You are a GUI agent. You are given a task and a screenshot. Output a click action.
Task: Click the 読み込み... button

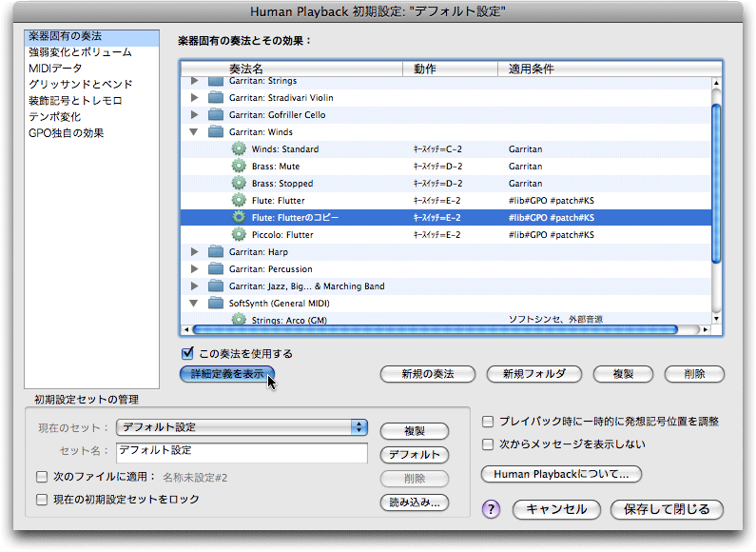[x=415, y=503]
